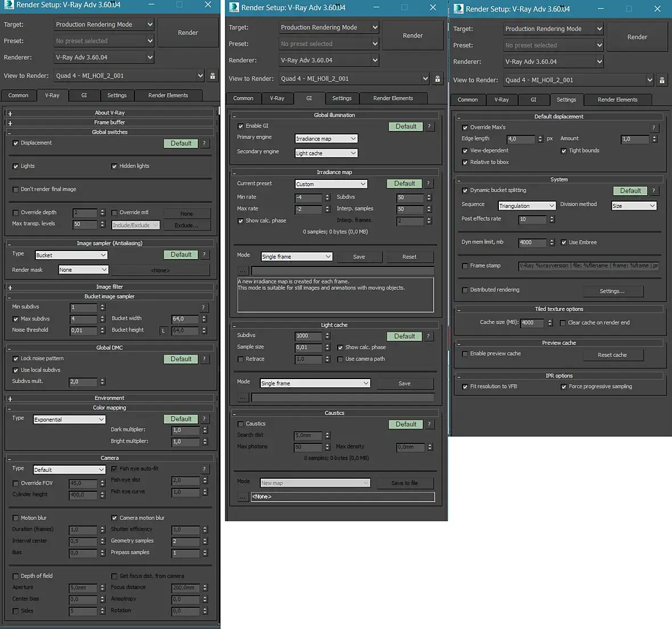Toggle Use Embree checkbox
The image size is (672, 629).
(x=564, y=242)
